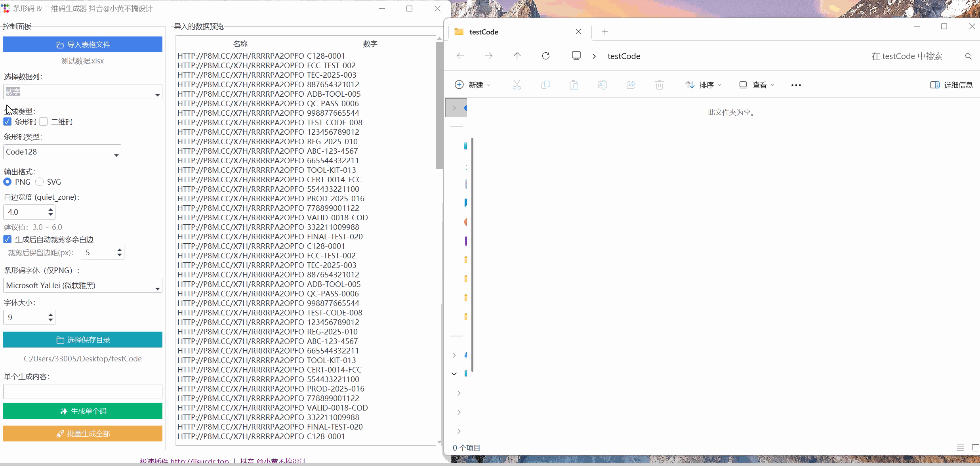The image size is (980, 466).
Task: Open the three-dots more options menu
Action: pos(796,85)
